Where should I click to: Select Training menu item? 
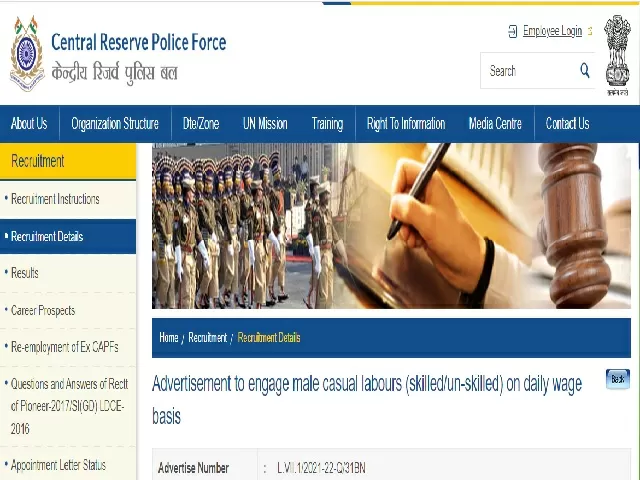pos(327,123)
